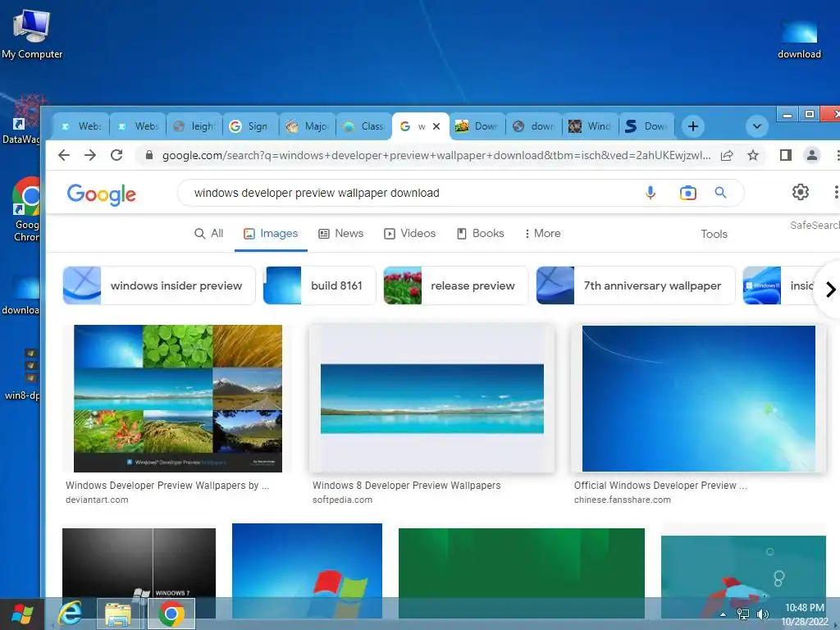Show more suggestion chips with right arrow

coord(830,290)
